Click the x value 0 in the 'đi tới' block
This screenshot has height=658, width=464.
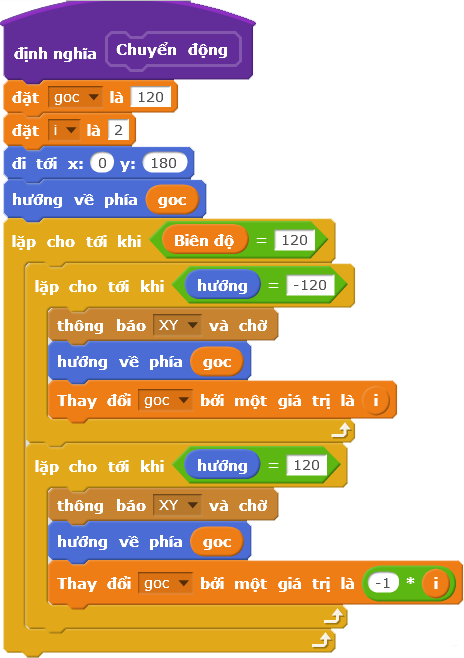point(102,163)
